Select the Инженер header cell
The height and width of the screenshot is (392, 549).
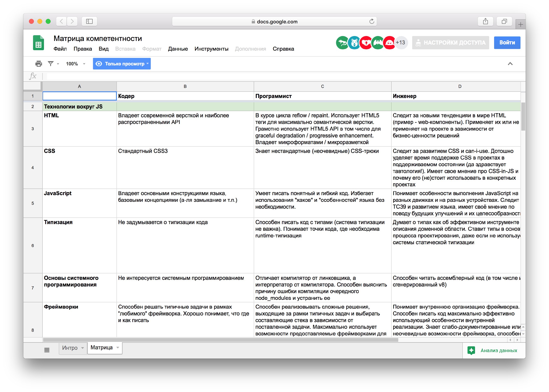456,96
